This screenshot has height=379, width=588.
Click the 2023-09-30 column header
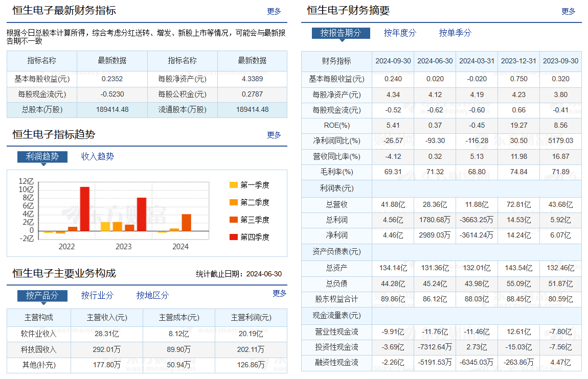tap(560, 61)
